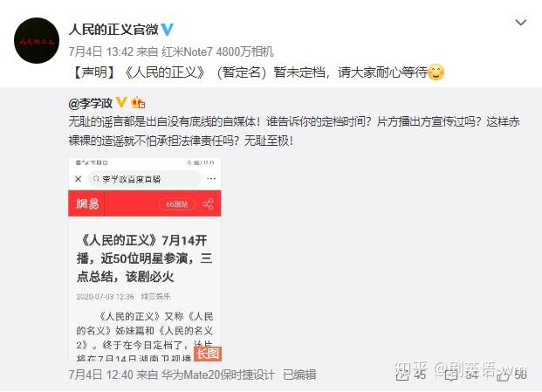This screenshot has height=392, width=542.
Task: Expand the post options chevron menu
Action: (x=520, y=23)
